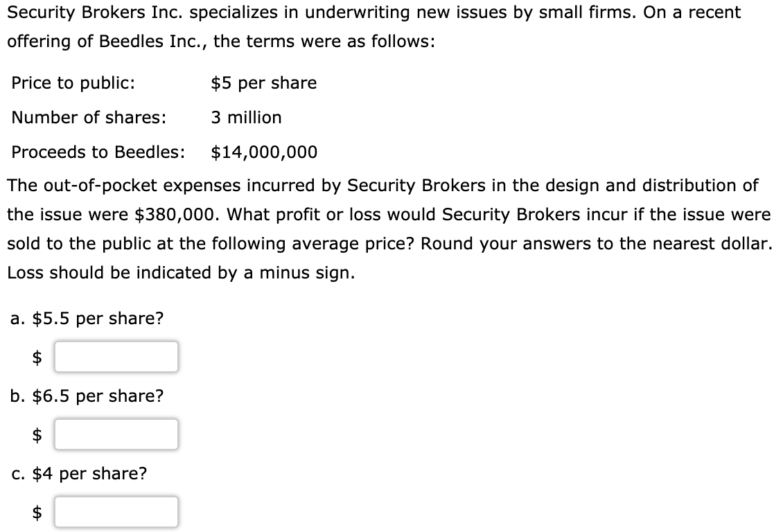Click the answer input field for part a
Screen dimensions: 783x532
pyautogui.click(x=116, y=357)
